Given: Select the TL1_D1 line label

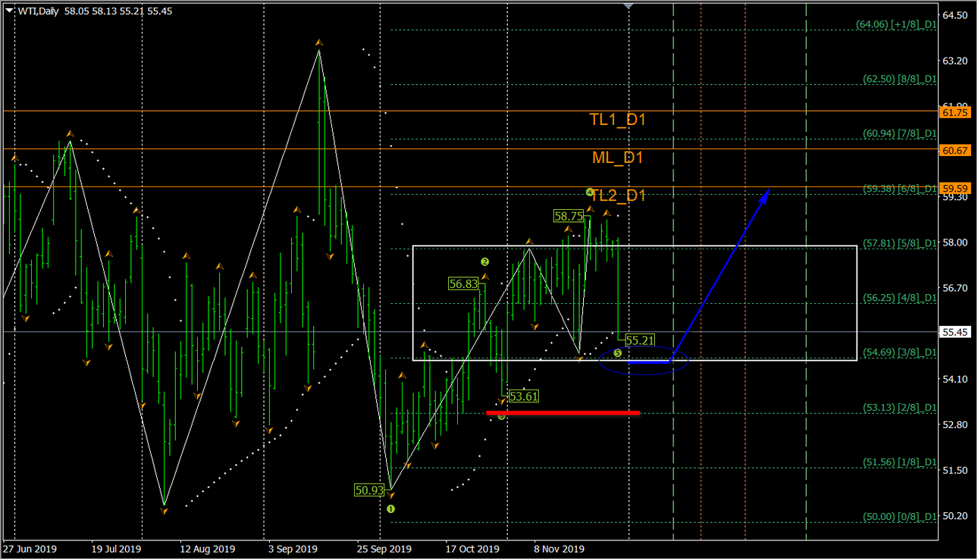Looking at the screenshot, I should coord(617,120).
